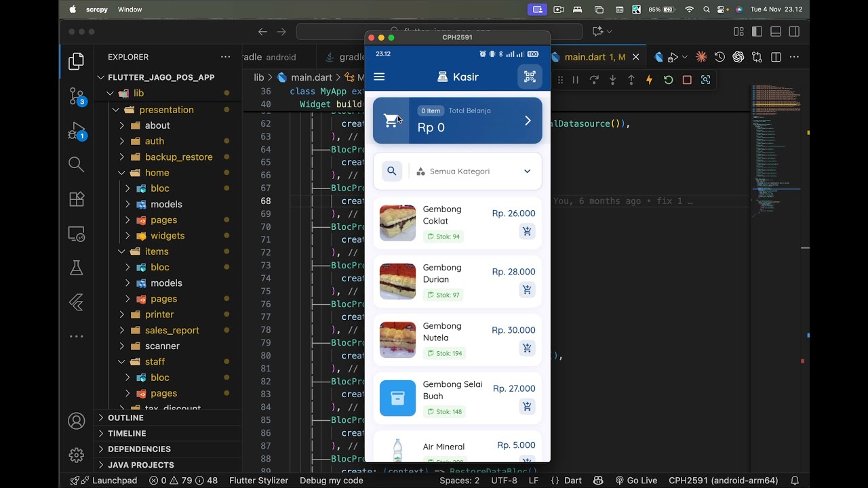Open the file timeline history icon

point(719,57)
